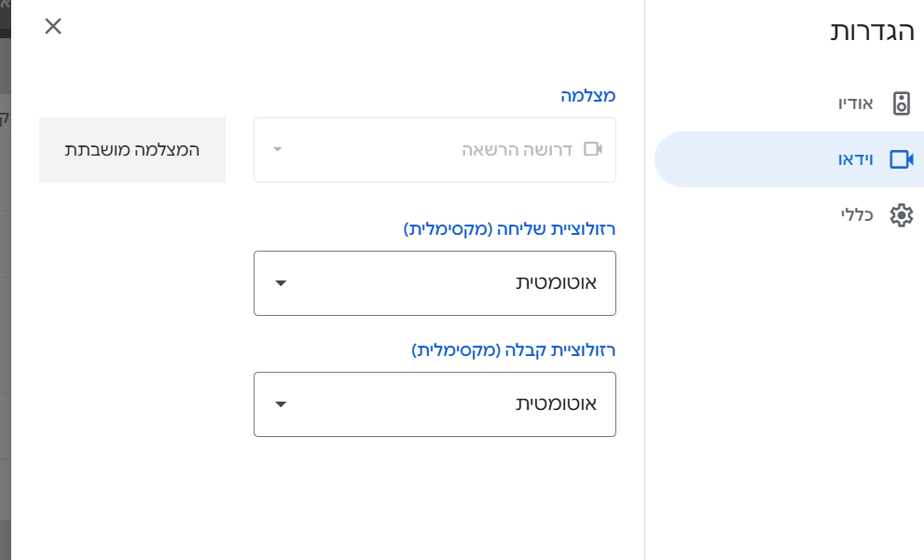This screenshot has width=924, height=560.
Task: Click the רזולוציית קבלה (מקסימלית) label
Action: pos(513,350)
